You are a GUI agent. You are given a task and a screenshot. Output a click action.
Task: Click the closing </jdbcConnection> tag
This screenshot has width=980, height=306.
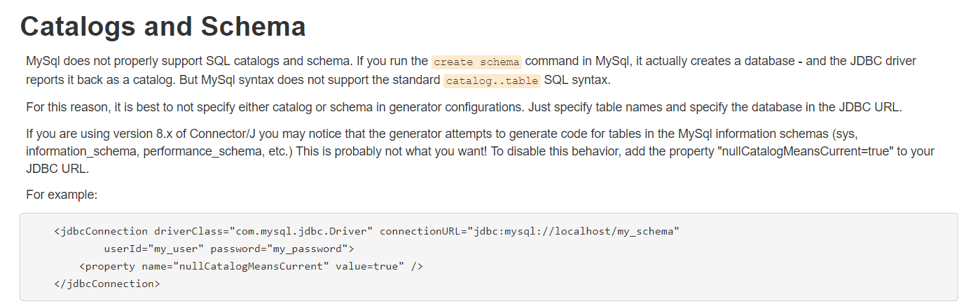point(107,284)
